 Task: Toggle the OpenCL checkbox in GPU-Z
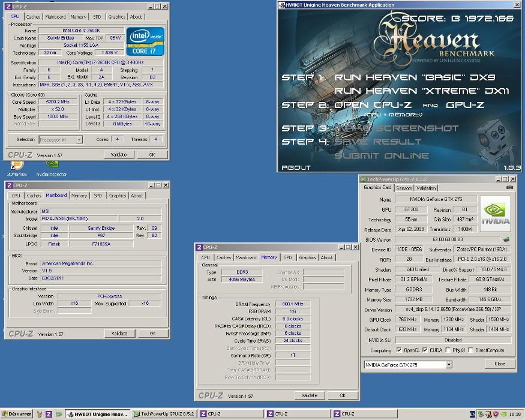pos(399,350)
